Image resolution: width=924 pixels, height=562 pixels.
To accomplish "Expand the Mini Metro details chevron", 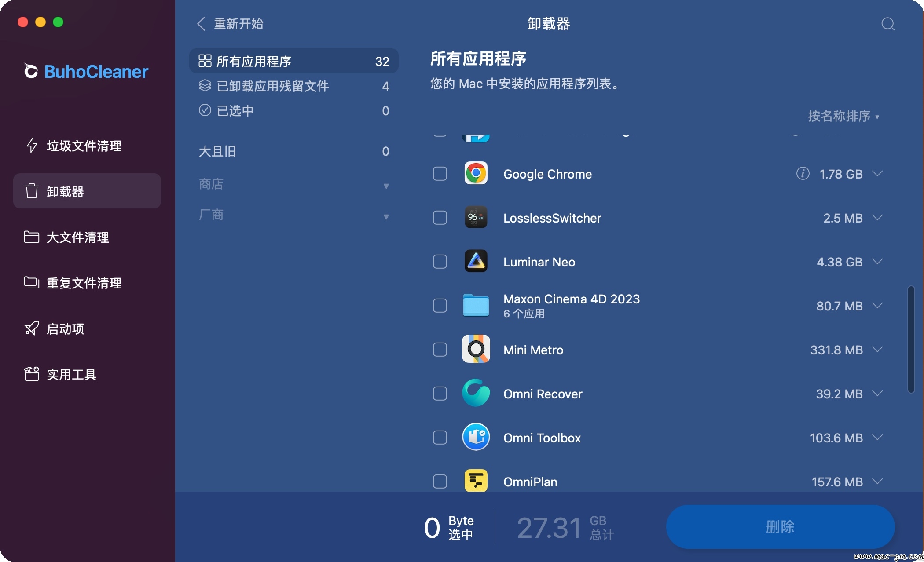I will [x=877, y=350].
